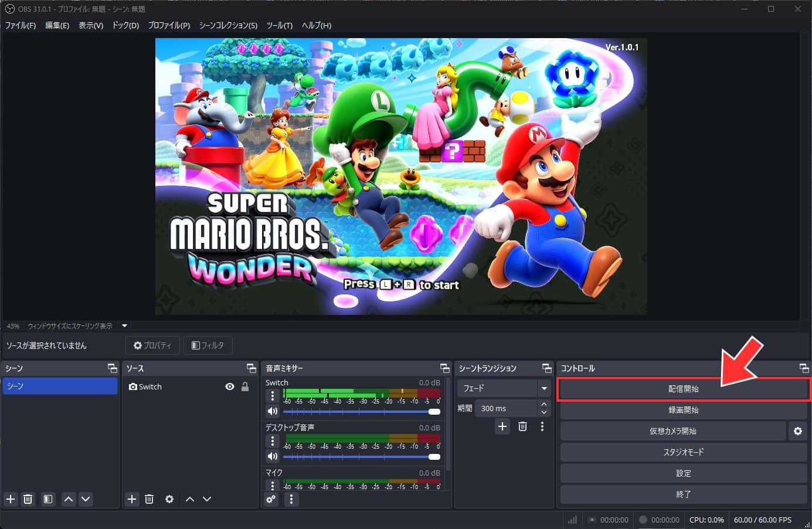Increase transition duration with the up stepper

pos(543,404)
